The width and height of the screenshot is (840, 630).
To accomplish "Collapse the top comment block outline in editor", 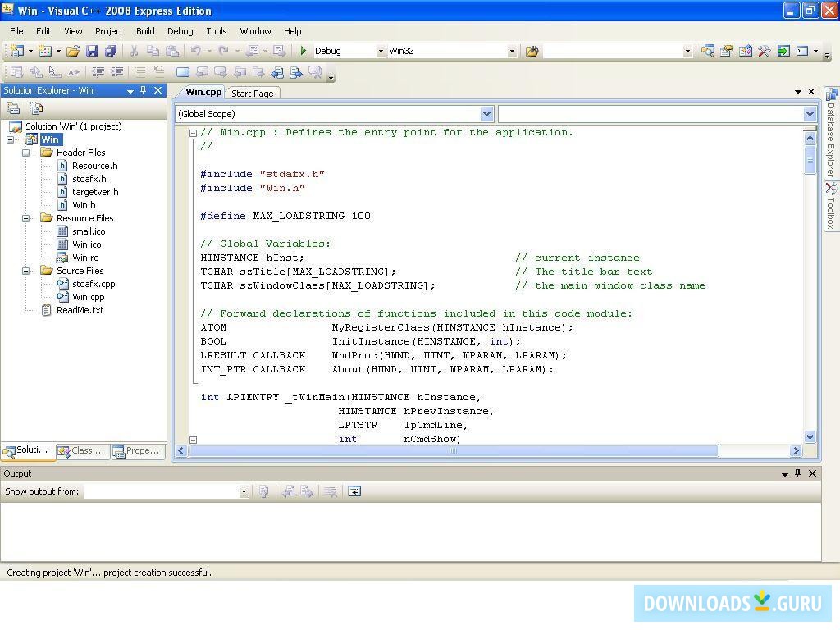I will (x=193, y=133).
